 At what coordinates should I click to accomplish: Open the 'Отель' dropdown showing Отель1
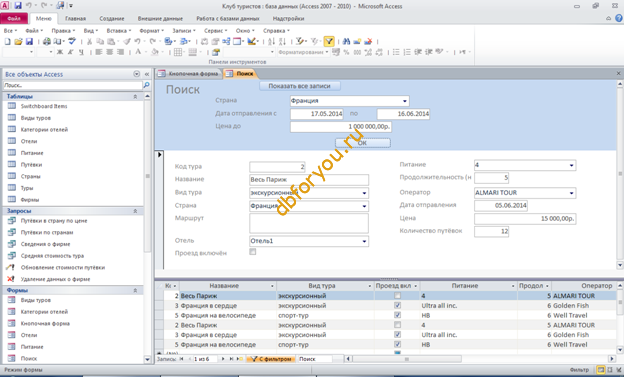click(x=364, y=241)
